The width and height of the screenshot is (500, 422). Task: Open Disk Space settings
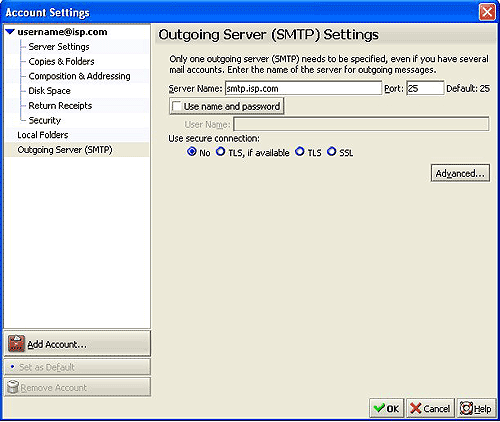coord(49,91)
